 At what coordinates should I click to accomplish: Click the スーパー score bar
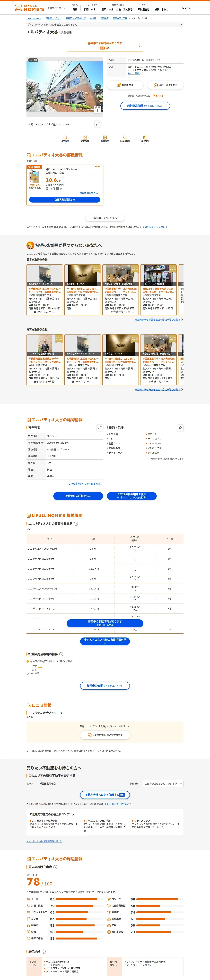(x=79, y=899)
